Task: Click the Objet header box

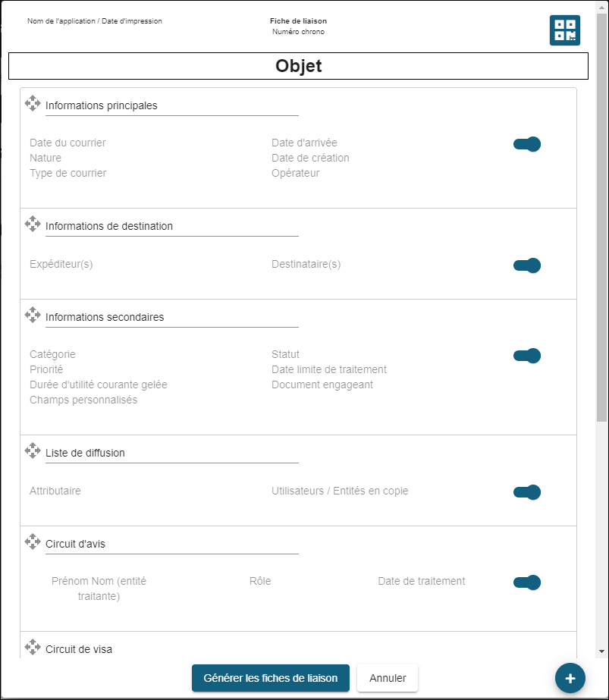Action: click(x=298, y=66)
